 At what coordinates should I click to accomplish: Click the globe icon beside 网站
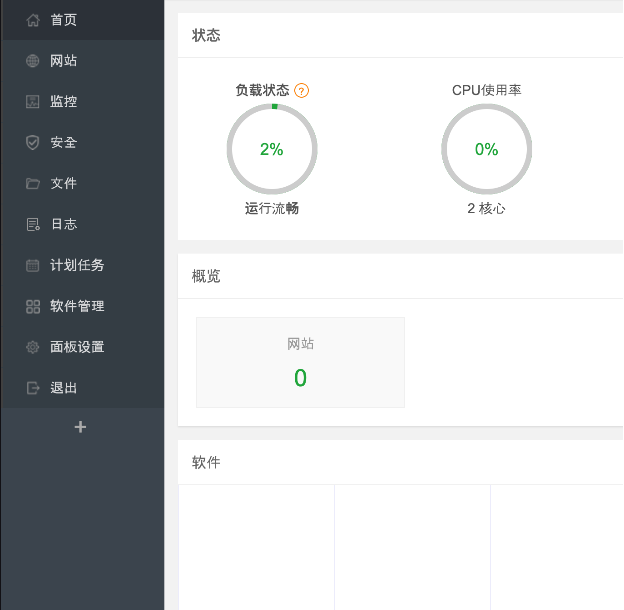point(33,61)
